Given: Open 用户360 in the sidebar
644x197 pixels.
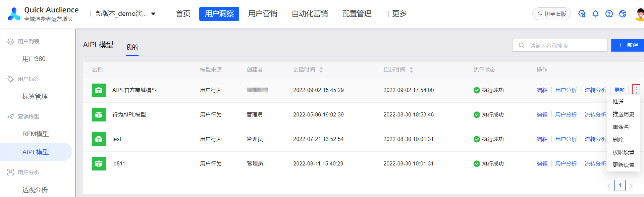Looking at the screenshot, I should click(34, 59).
